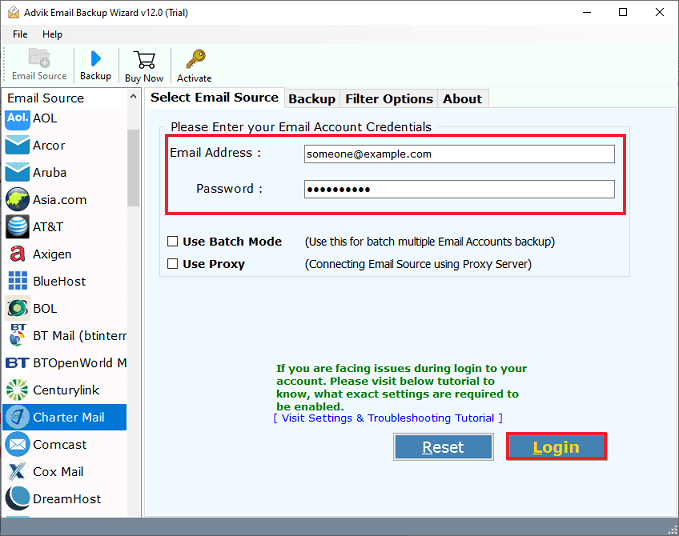
Task: Select Asia.com text in source list
Action: [60, 200]
